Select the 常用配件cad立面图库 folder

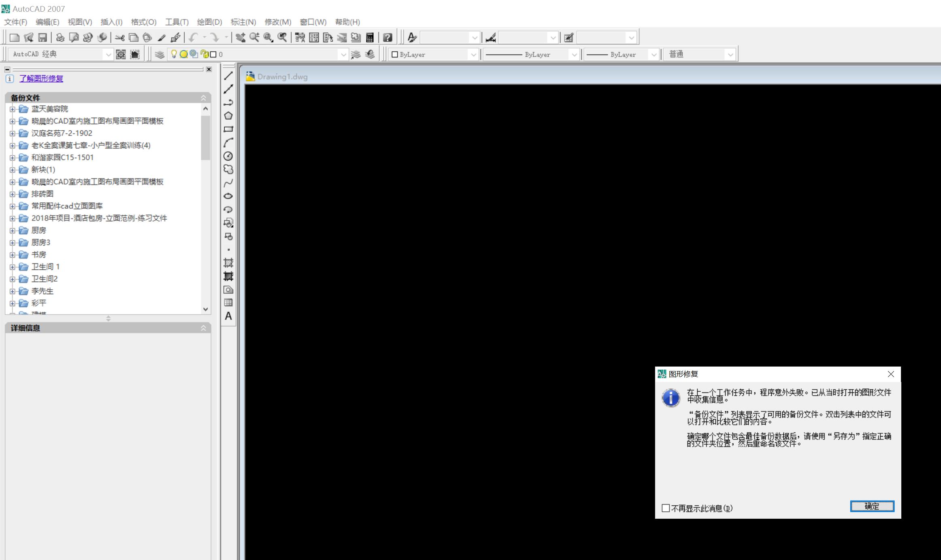point(67,206)
